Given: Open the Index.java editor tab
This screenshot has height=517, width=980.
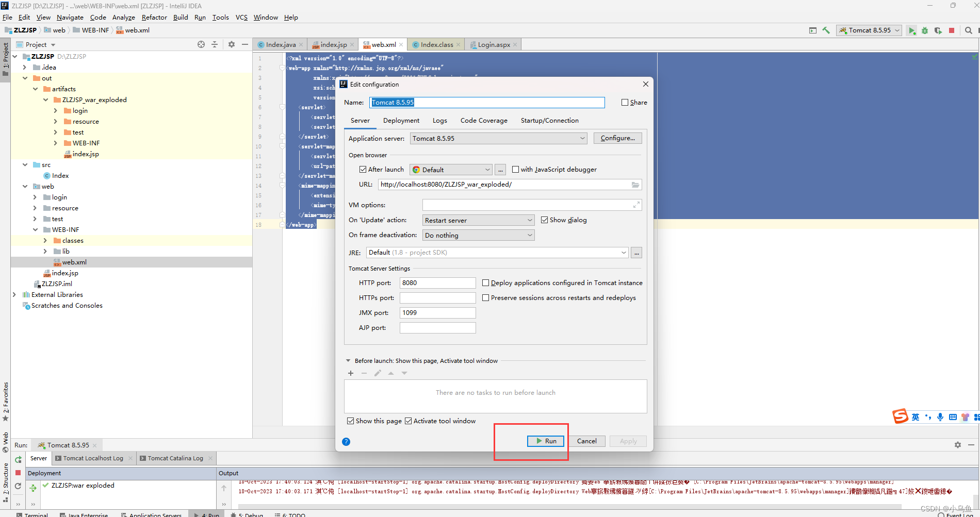Looking at the screenshot, I should point(281,45).
